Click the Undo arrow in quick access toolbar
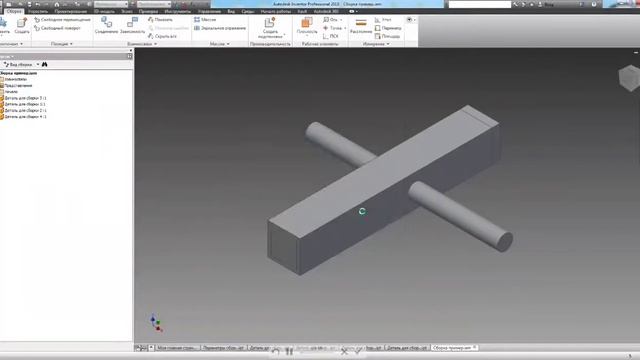The image size is (640, 360). pos(38,4)
